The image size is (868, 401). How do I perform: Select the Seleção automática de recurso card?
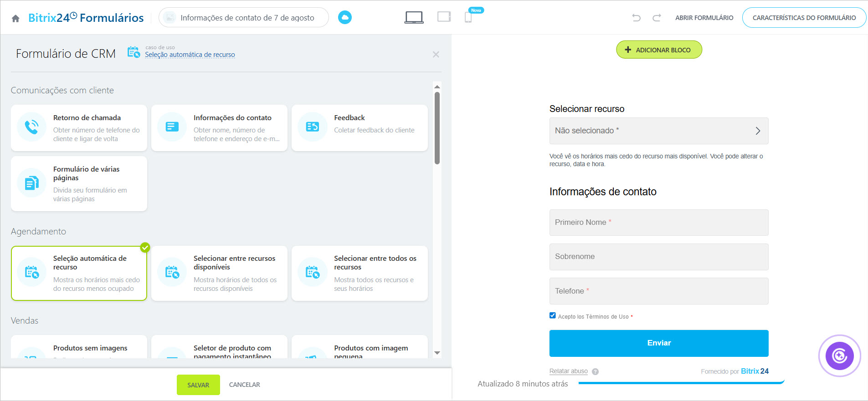[x=79, y=273]
